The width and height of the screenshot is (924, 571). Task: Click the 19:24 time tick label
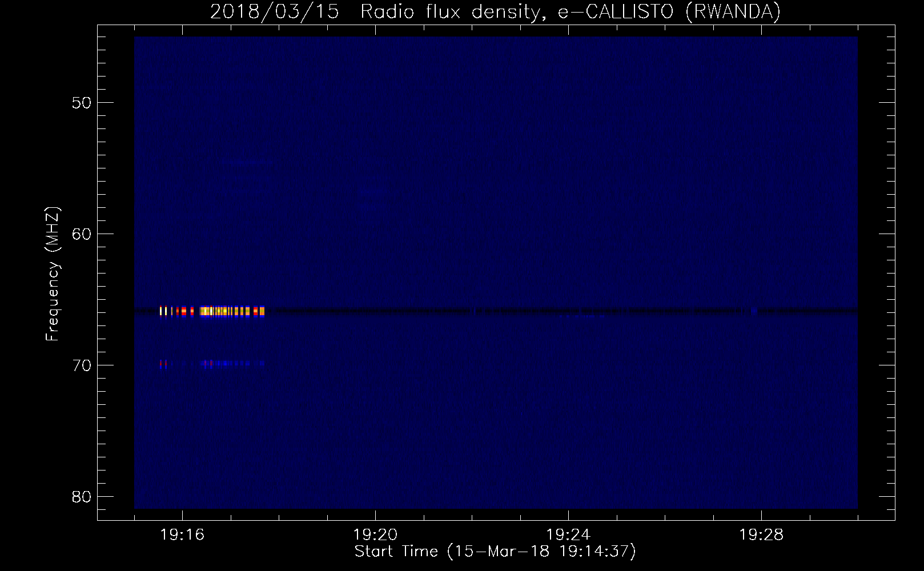(x=568, y=534)
